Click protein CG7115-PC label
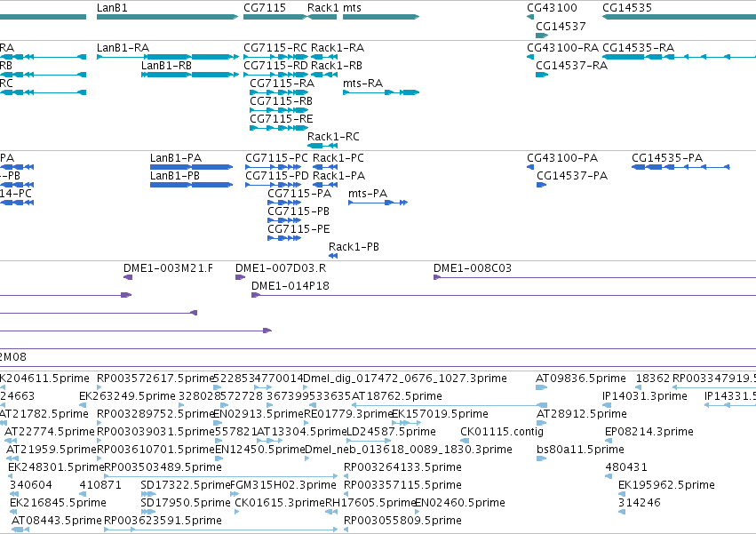The width and height of the screenshot is (756, 534). coord(277,158)
